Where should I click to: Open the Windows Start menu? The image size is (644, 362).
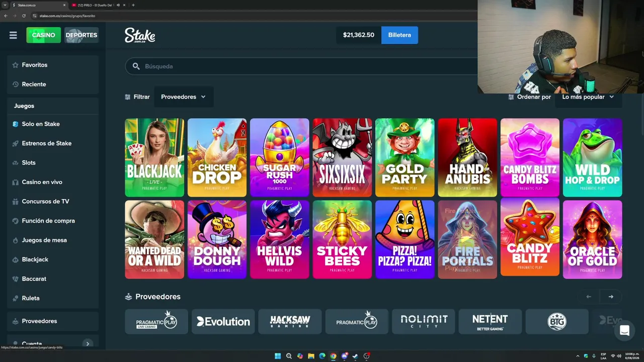[x=278, y=356]
